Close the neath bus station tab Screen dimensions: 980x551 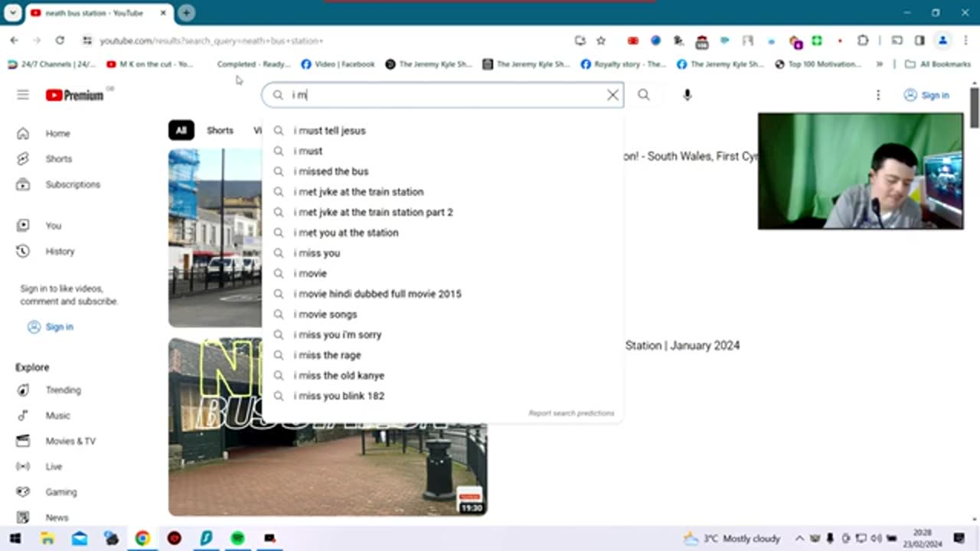[164, 13]
